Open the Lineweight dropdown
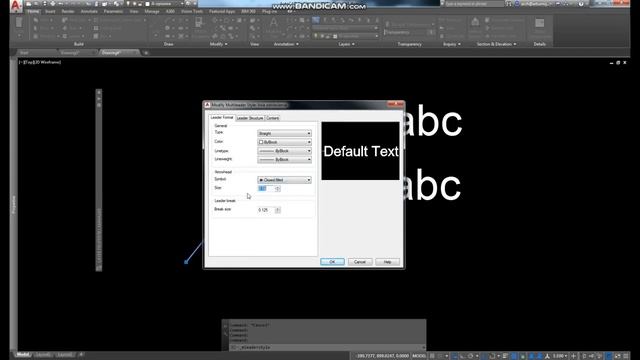The height and width of the screenshot is (360, 640). (x=284, y=160)
